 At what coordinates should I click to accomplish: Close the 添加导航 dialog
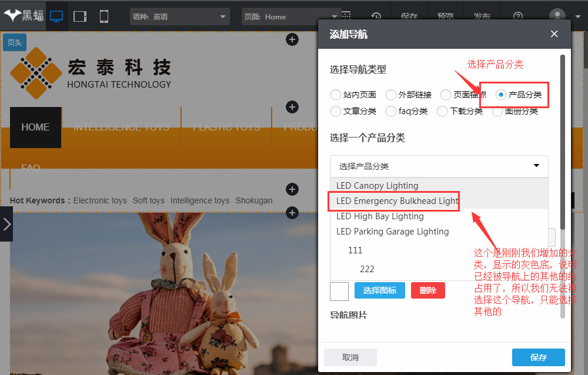(554, 34)
